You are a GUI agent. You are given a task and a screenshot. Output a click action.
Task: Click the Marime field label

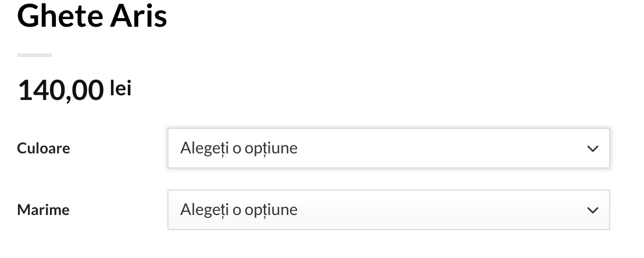pos(44,210)
